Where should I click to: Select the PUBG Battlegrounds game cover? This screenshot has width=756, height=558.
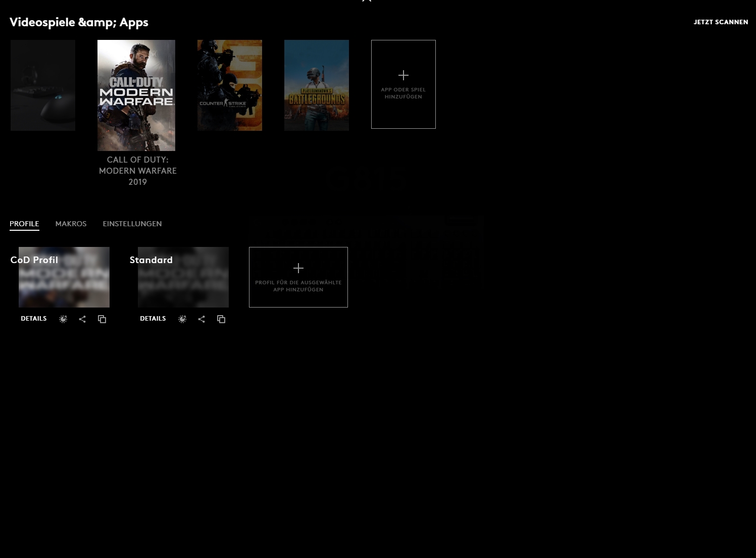[317, 85]
